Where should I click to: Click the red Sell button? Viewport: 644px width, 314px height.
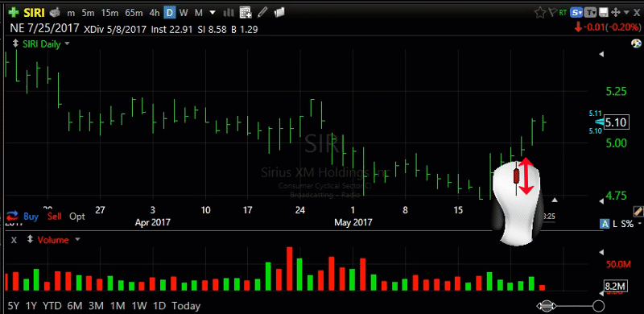(x=54, y=217)
